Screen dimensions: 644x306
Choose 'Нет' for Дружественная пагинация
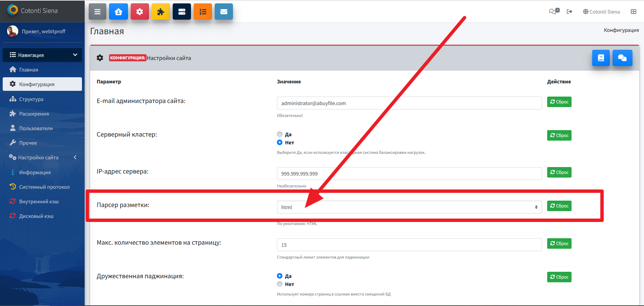click(280, 284)
